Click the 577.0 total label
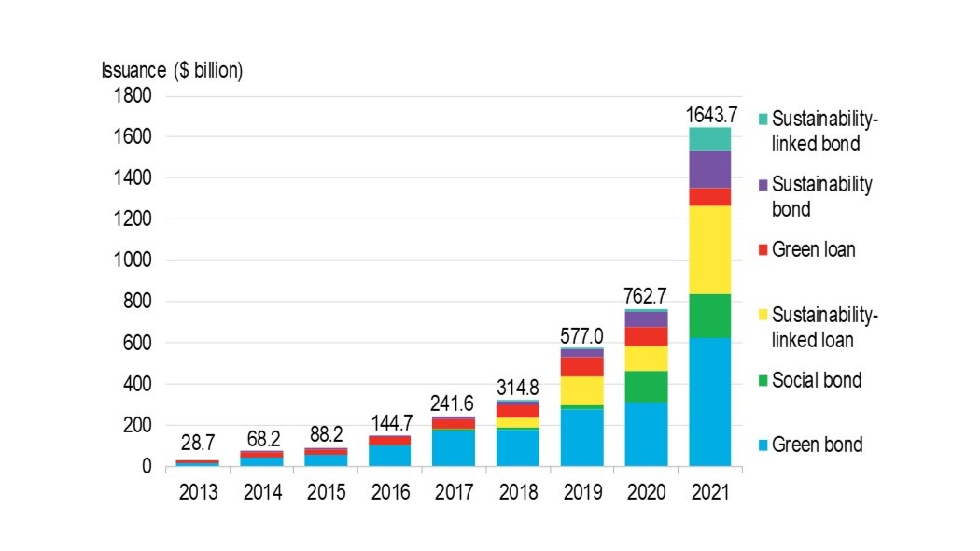The height and width of the screenshot is (551, 980). [581, 336]
